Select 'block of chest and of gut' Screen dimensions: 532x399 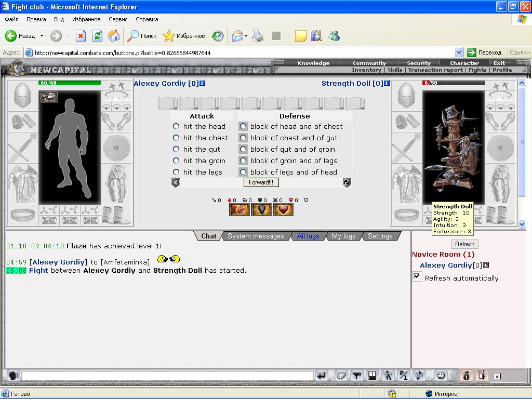243,138
